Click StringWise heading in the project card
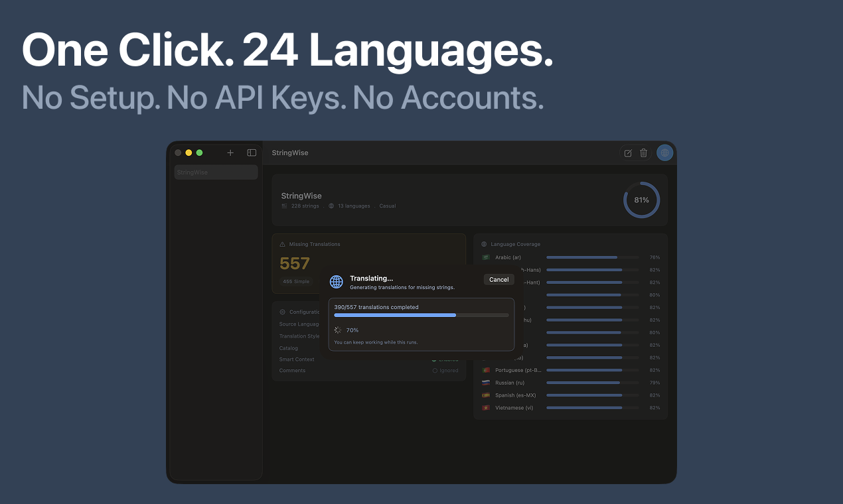The image size is (843, 504). (301, 196)
